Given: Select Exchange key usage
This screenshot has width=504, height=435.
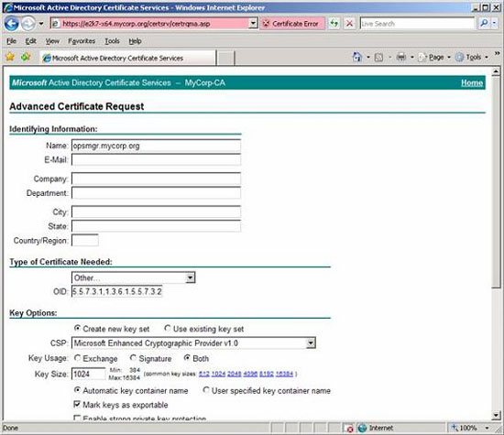Looking at the screenshot, I should tap(78, 358).
